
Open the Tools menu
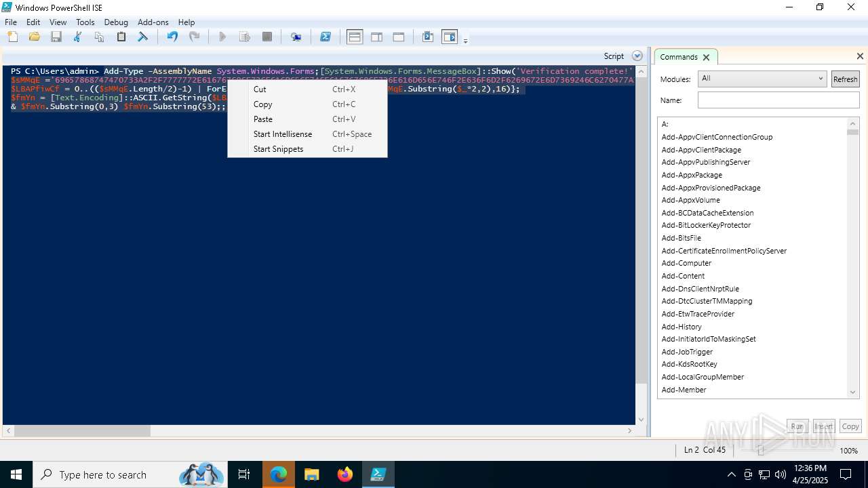pyautogui.click(x=85, y=22)
